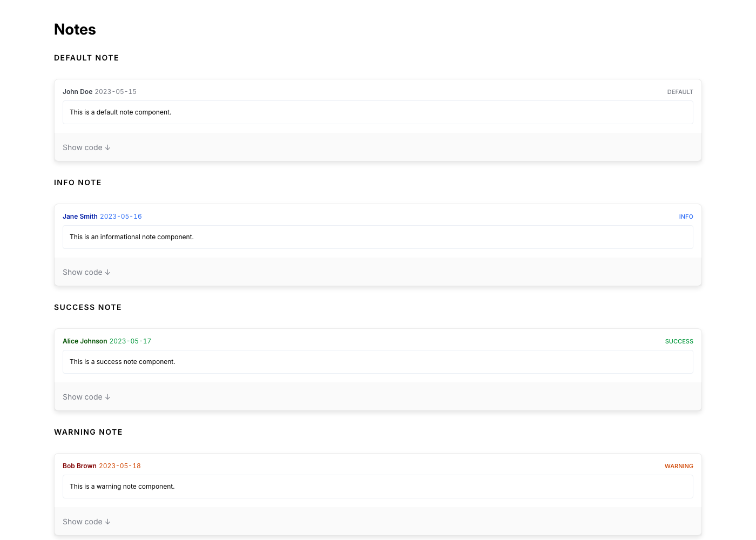Click the date 2023-05-15
This screenshot has height=540, width=756.
[x=116, y=92]
